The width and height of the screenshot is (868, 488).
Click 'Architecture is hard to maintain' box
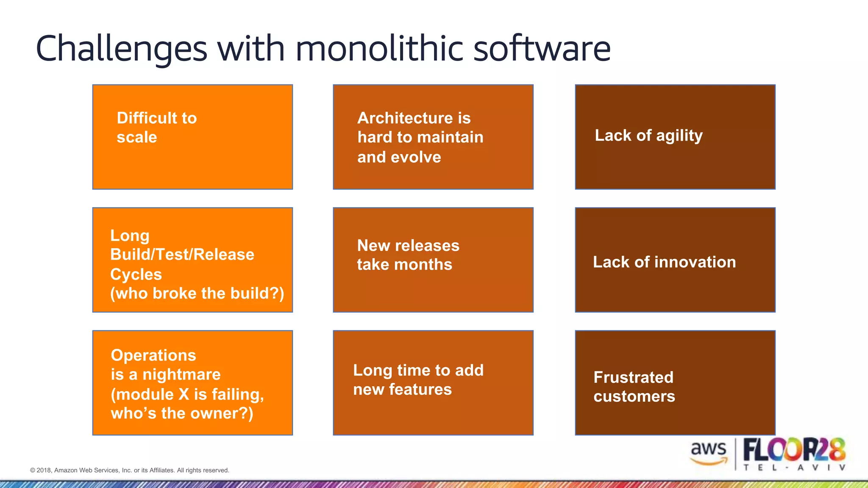[433, 137]
